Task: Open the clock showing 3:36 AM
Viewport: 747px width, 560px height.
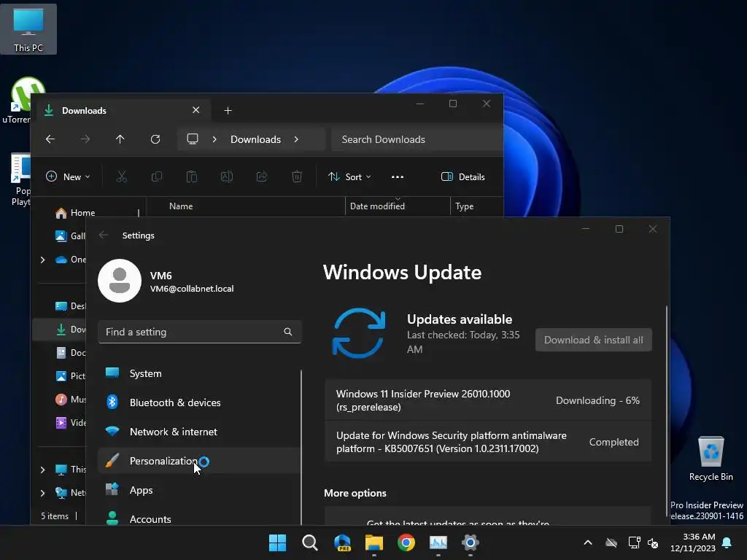Action: tap(693, 542)
